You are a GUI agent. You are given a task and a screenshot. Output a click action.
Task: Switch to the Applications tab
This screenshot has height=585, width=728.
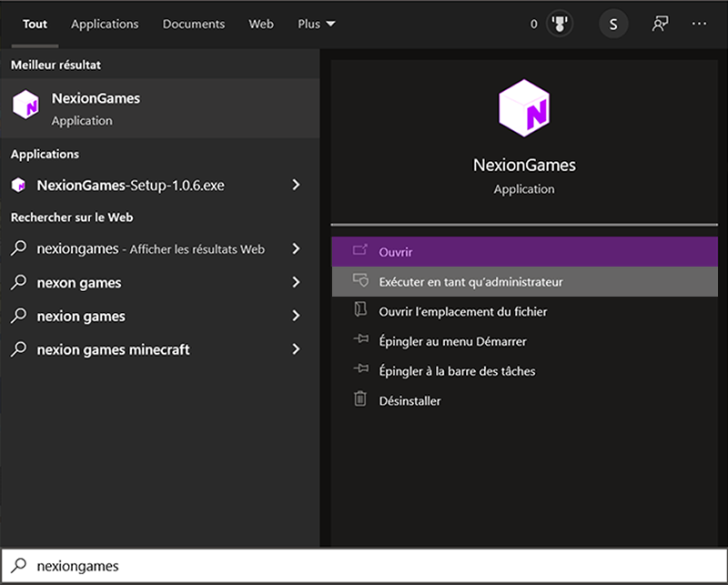coord(105,25)
